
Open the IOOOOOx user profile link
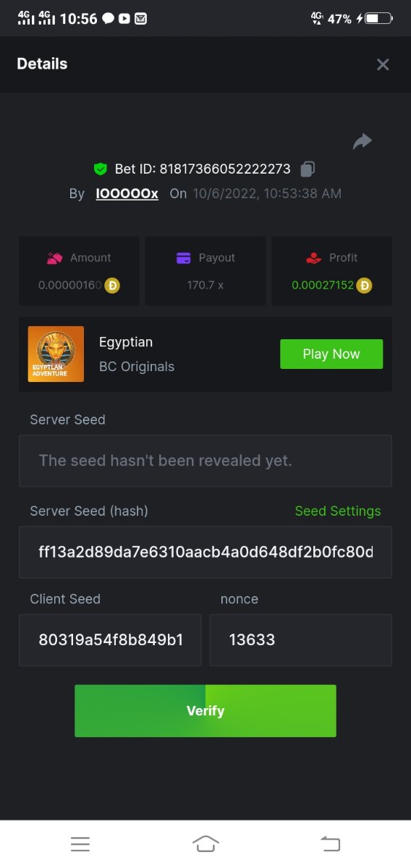[127, 194]
